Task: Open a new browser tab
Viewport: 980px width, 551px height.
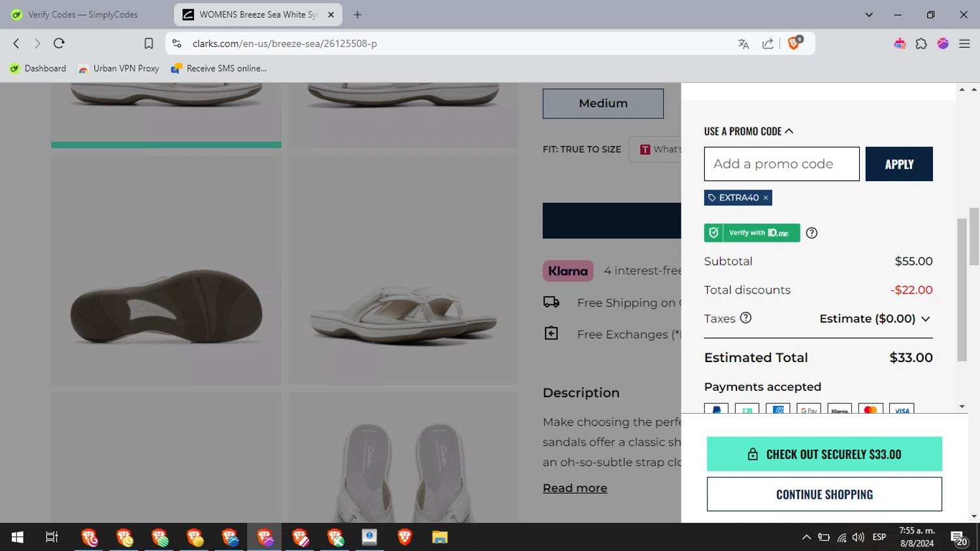Action: (357, 14)
